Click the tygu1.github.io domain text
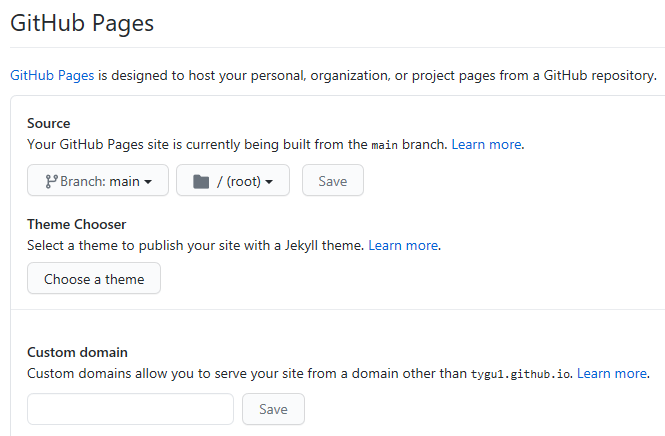The width and height of the screenshot is (665, 436). pyautogui.click(x=520, y=374)
